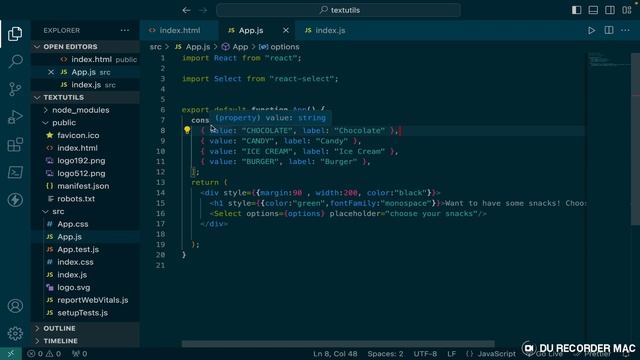The width and height of the screenshot is (640, 360).
Task: Click the textutils command center search box
Action: pos(339,10)
